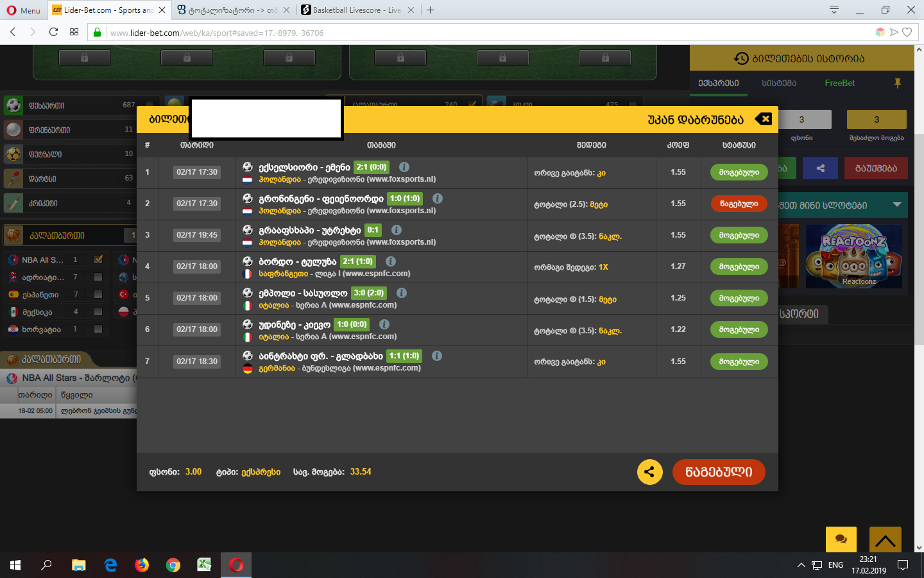Click the ფუტზალი futsal ball icon
The width and height of the screenshot is (924, 578).
13,154
